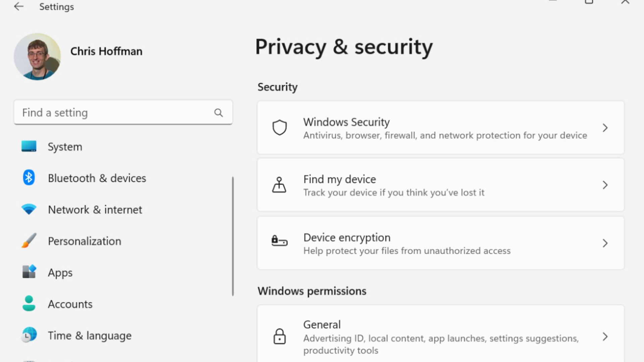Click the Accounts person icon
The height and width of the screenshot is (362, 644).
(x=29, y=304)
